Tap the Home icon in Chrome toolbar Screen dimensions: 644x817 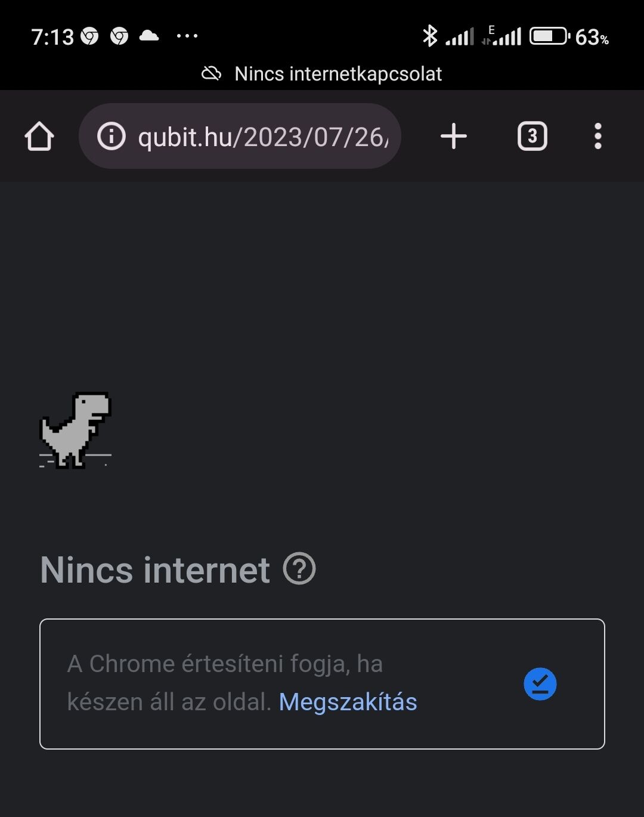pos(39,137)
